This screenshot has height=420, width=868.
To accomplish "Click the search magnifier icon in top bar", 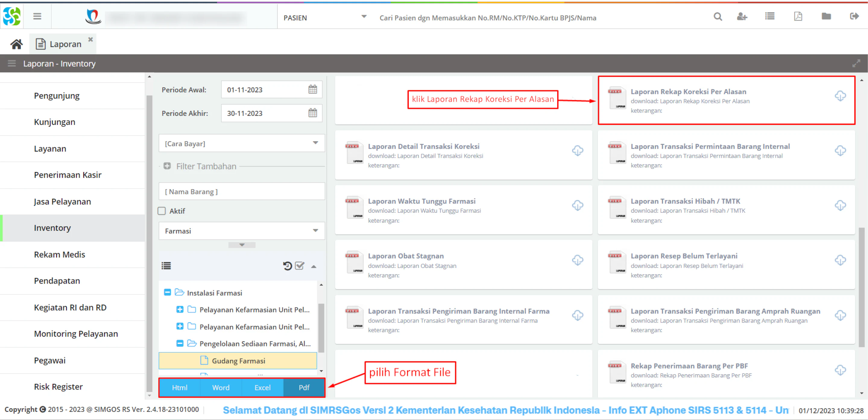I will 717,17.
